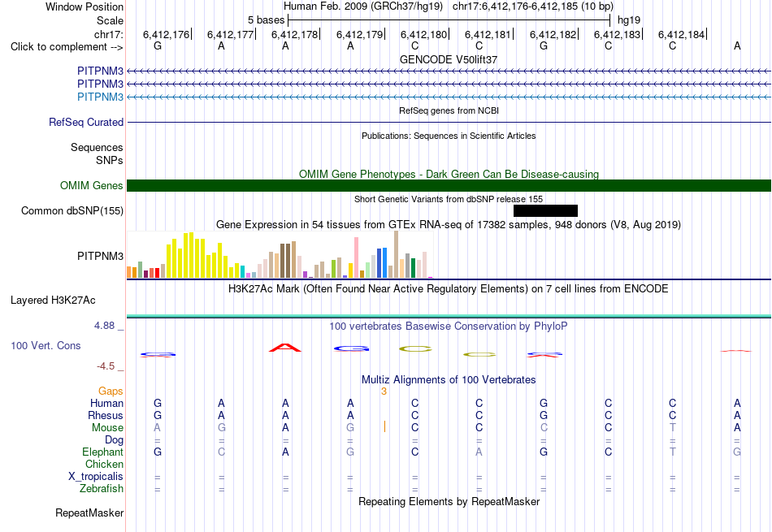
Task: Select the Mouse species label
Action: (108, 428)
